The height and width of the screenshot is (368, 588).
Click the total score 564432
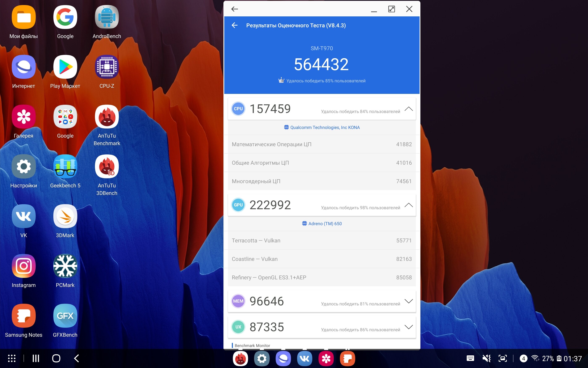tap(321, 64)
